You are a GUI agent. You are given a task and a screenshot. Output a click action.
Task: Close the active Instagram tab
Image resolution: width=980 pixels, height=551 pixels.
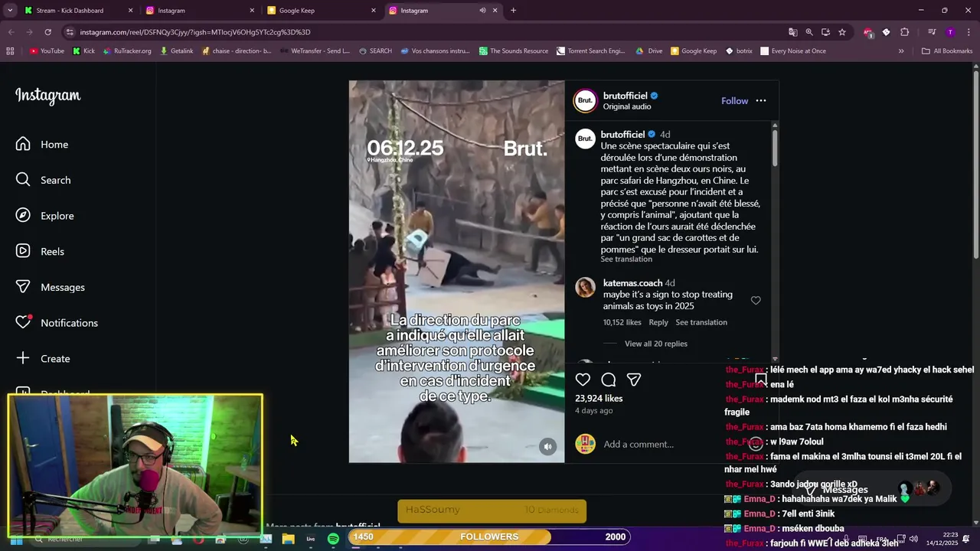(495, 11)
